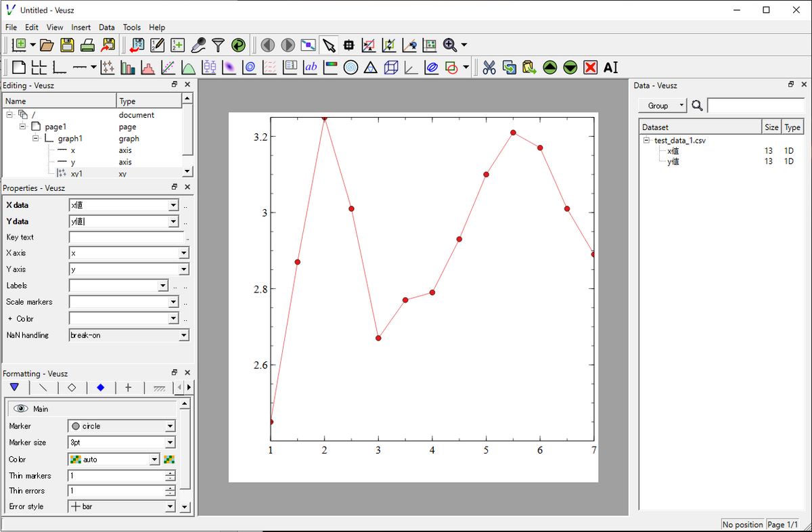812x532 pixels.
Task: Open the Data menu
Action: [106, 27]
